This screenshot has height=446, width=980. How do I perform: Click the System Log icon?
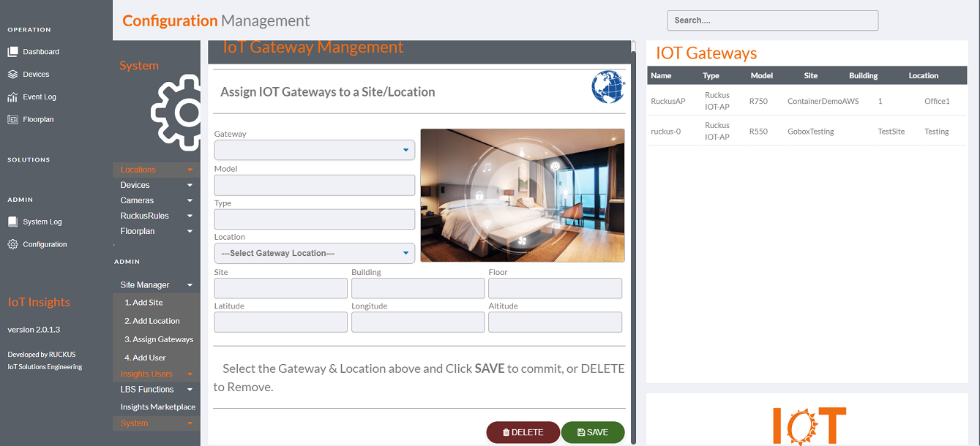(12, 222)
